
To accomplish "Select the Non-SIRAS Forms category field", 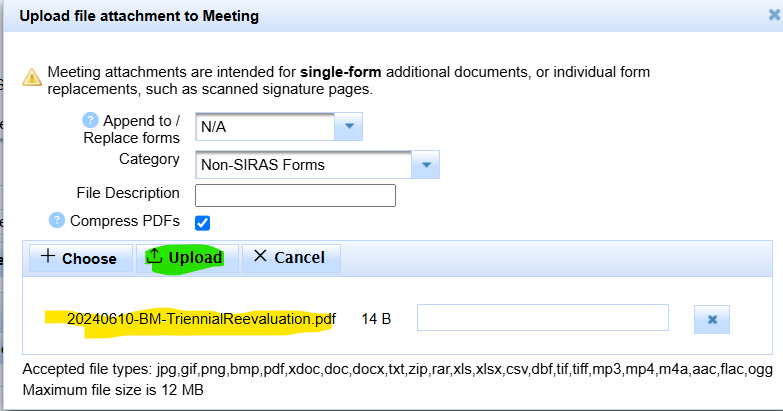I will tap(303, 164).
